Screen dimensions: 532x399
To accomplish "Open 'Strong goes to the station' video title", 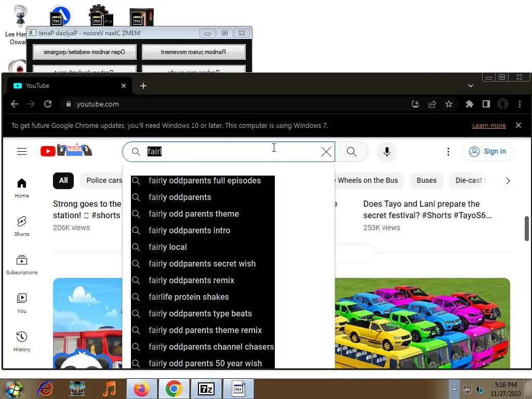I will pos(87,210).
